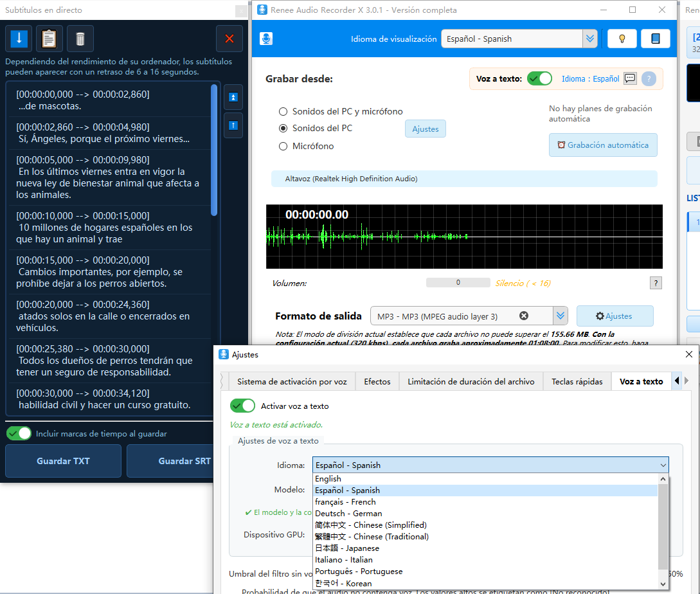The image size is (700, 594).
Task: Select Sonidos del PC radio option
Action: click(316, 128)
